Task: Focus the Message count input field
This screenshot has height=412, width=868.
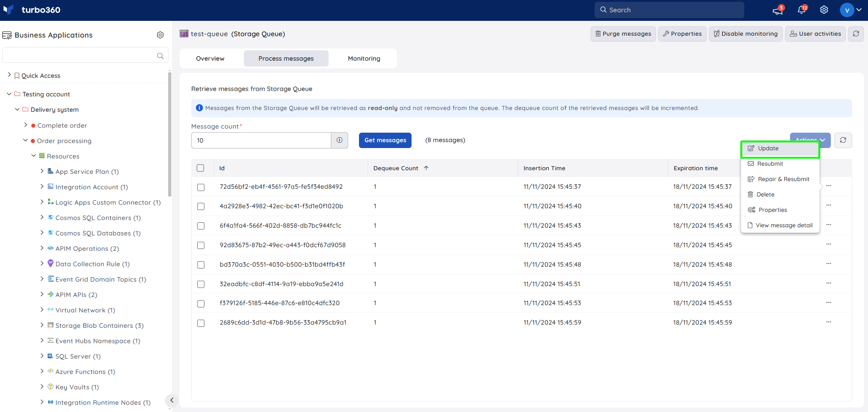Action: tap(261, 140)
